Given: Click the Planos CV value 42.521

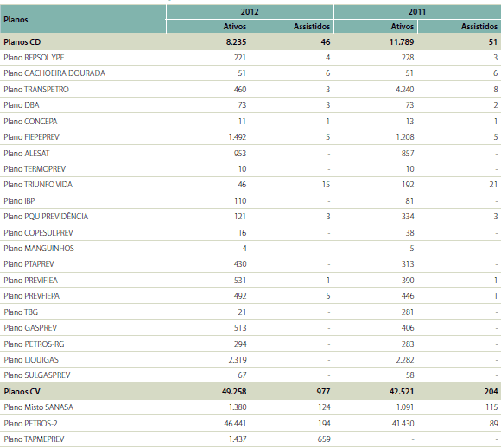Looking at the screenshot, I should (402, 392).
